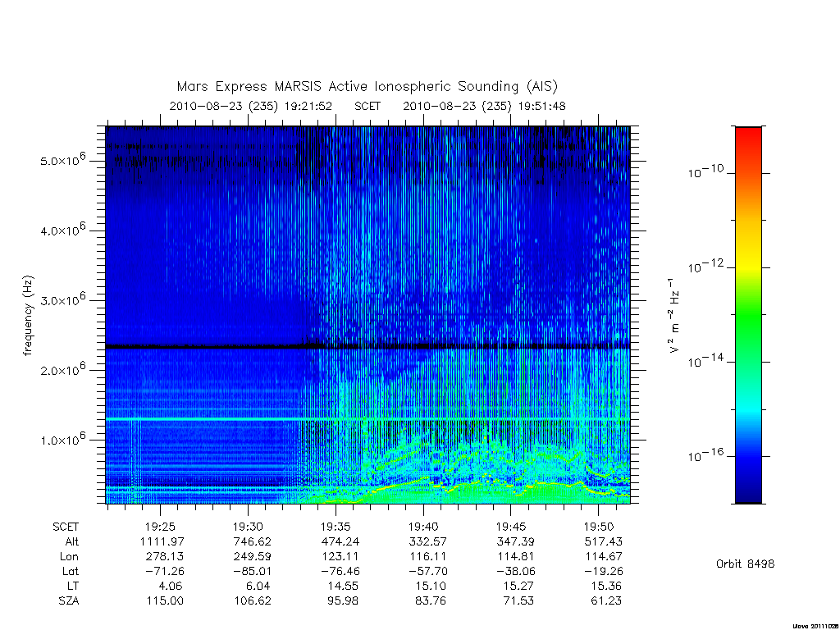This screenshot has width=840, height=630.
Task: Click the 19:50 SCET time label
Action: (x=599, y=527)
